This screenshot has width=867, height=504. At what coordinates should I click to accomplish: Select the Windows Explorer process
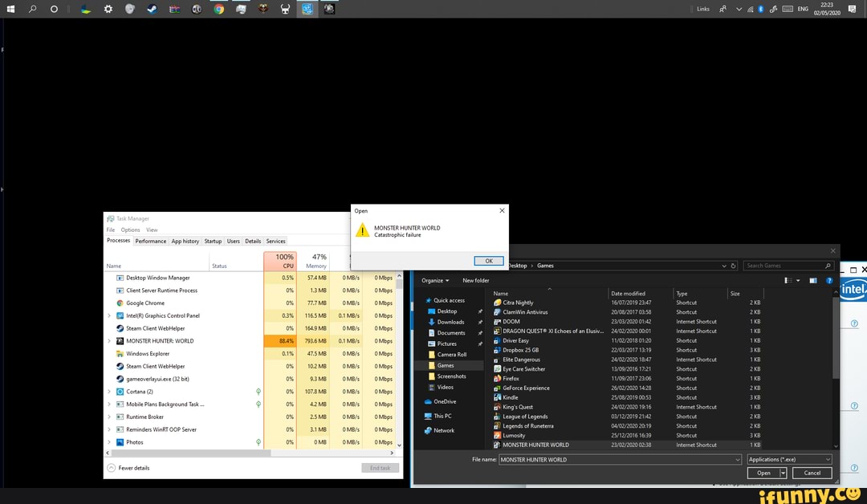(250, 354)
